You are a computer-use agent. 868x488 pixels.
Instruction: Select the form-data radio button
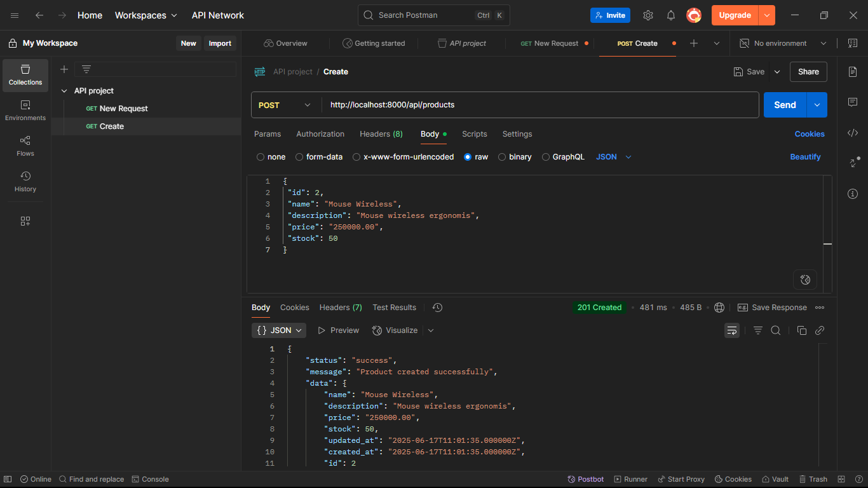299,157
